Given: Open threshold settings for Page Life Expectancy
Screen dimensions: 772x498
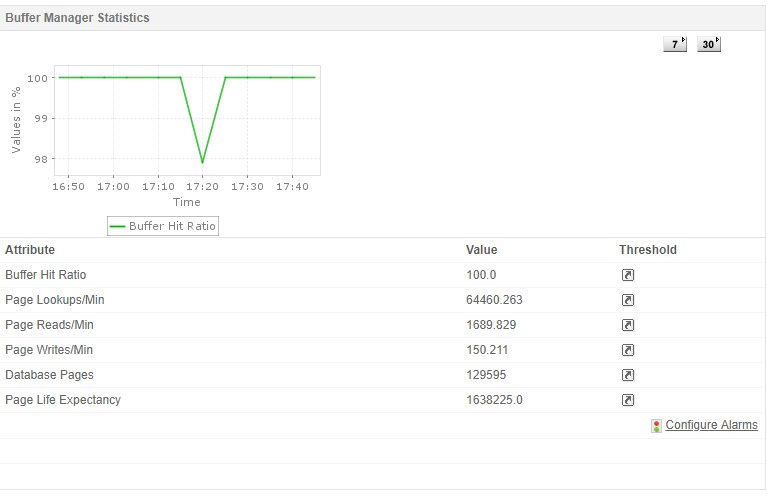Looking at the screenshot, I should point(628,400).
